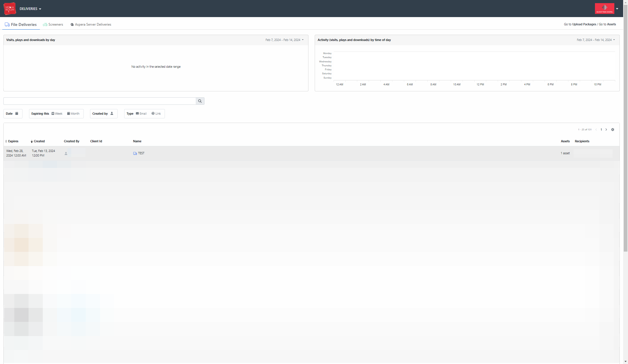Screen dimensions: 628x364
Task: Filter deliveries by Email type
Action: pyautogui.click(x=141, y=114)
